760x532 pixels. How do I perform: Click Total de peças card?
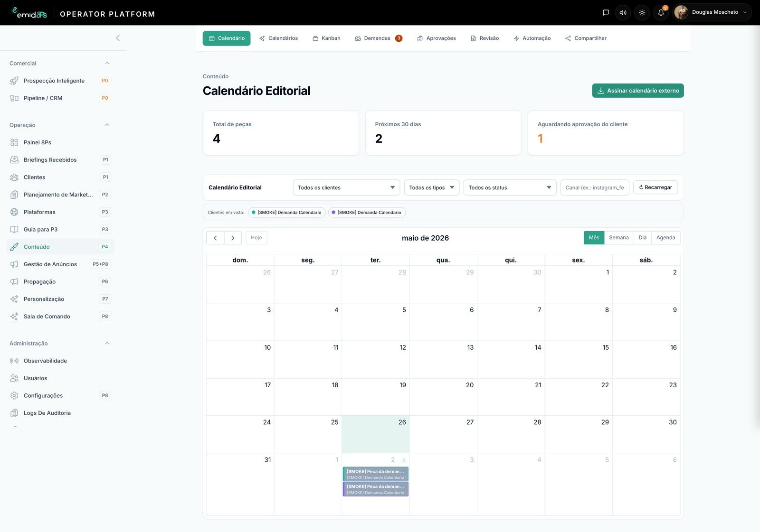pyautogui.click(x=281, y=133)
